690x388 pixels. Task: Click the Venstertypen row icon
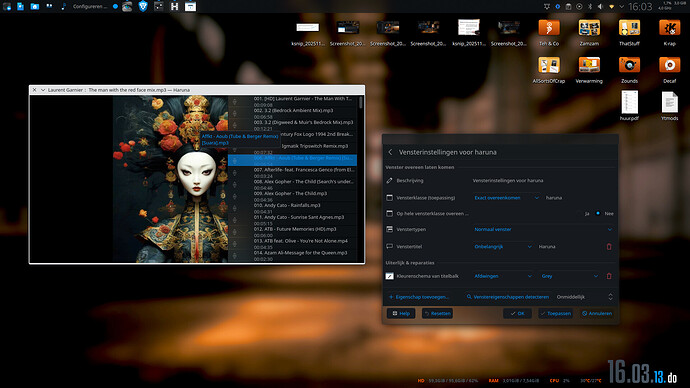tap(389, 229)
